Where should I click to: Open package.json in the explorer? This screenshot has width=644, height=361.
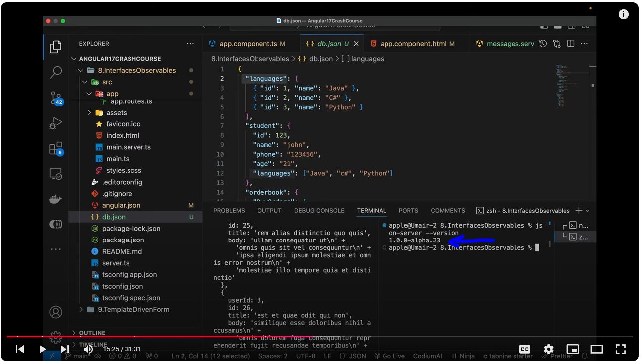123,240
